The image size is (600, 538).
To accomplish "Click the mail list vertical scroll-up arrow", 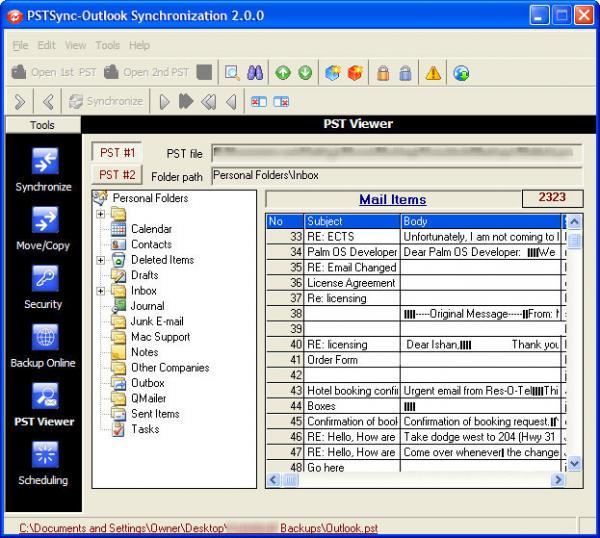I will pos(574,222).
